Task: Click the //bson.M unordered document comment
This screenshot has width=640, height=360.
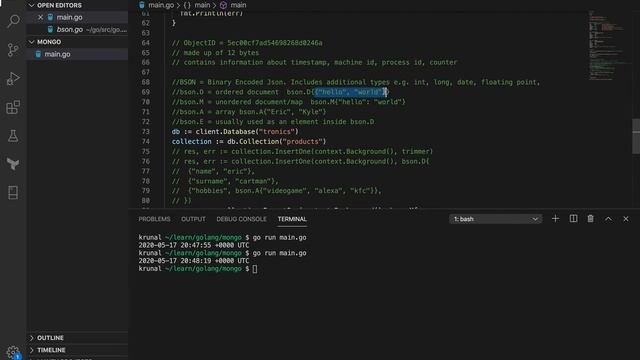Action: [289, 102]
